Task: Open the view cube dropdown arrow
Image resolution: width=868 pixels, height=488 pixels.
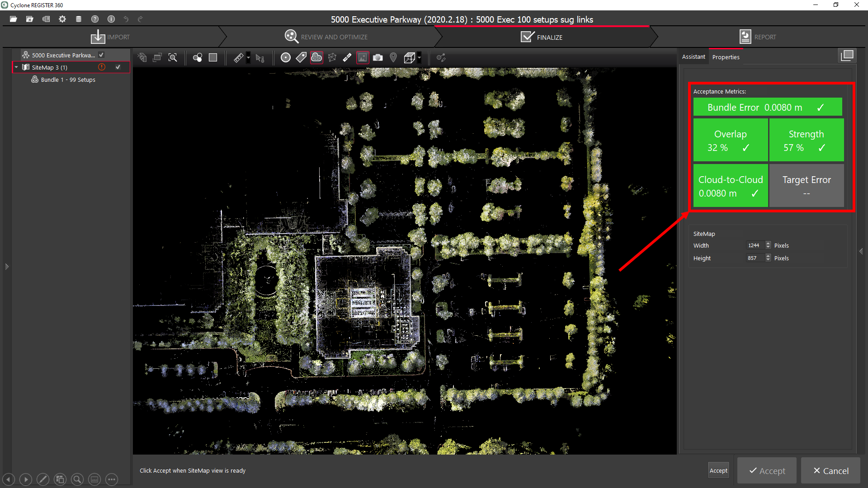Action: tap(420, 58)
